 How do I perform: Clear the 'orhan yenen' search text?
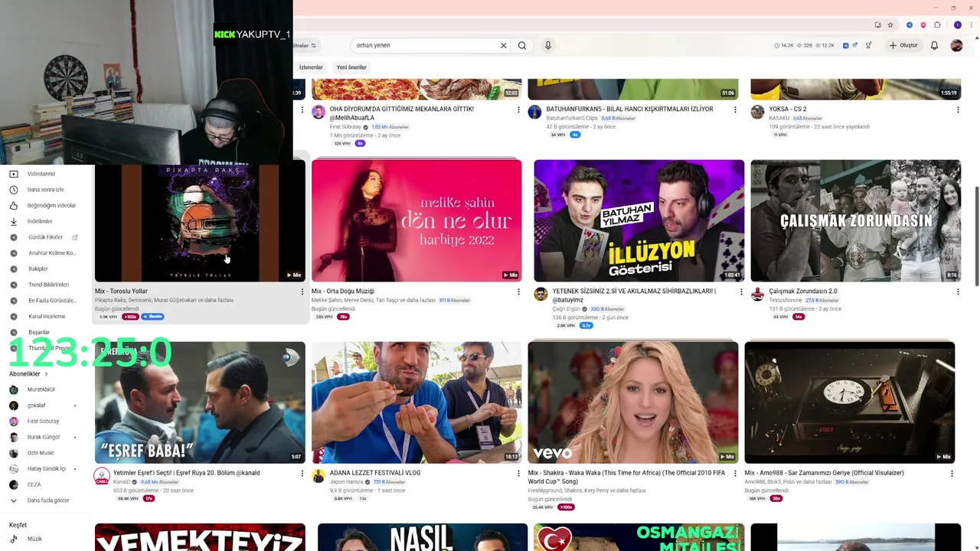click(x=504, y=45)
